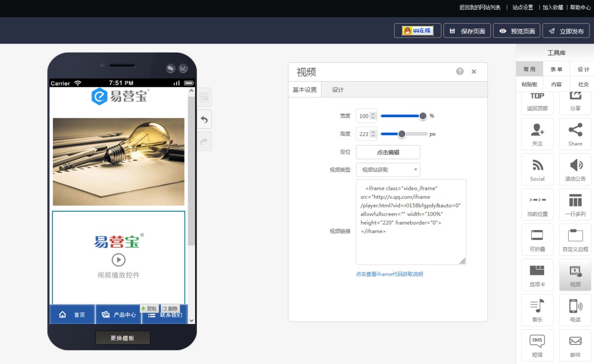Screen dimensions: 594x364
Task: Choose the 一行多列 multi-column widget
Action: (x=575, y=204)
